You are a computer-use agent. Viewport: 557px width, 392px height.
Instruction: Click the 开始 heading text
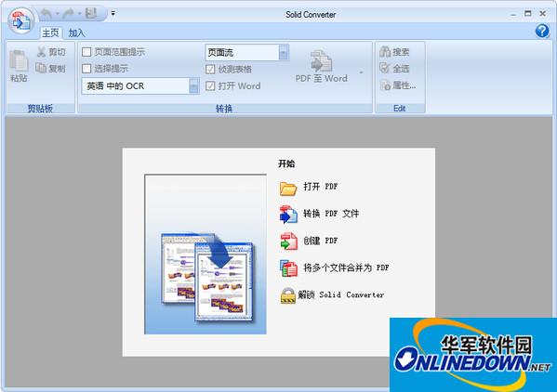click(x=286, y=163)
